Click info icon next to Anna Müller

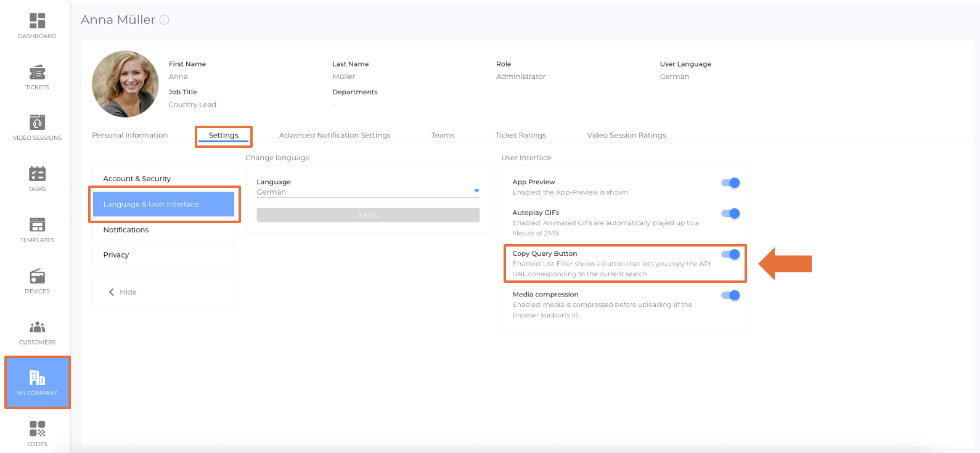(x=165, y=20)
